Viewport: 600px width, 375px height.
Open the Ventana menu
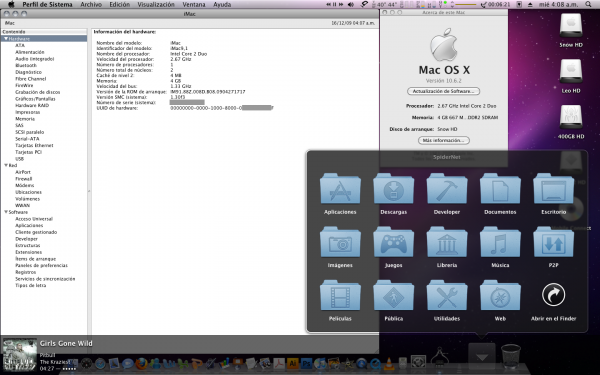coord(194,5)
